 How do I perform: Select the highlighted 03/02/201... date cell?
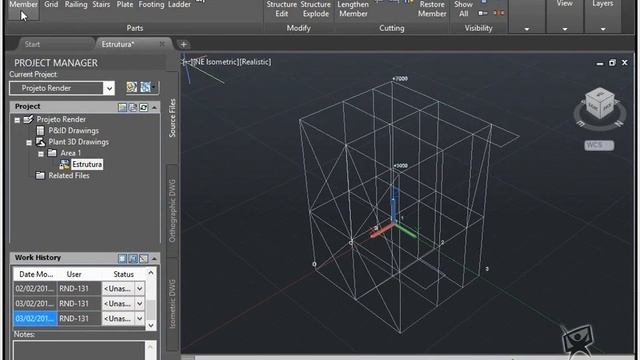tap(35, 318)
